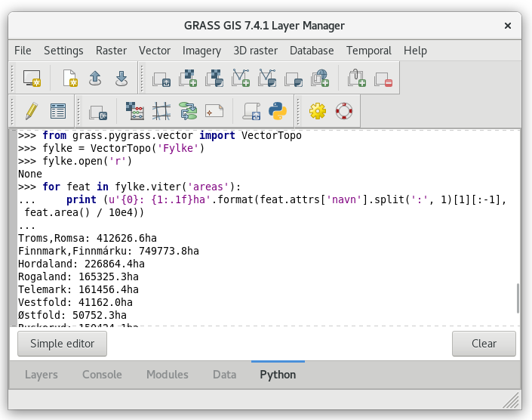Clear the Python shell output
This screenshot has height=420, width=532.
coord(484,344)
